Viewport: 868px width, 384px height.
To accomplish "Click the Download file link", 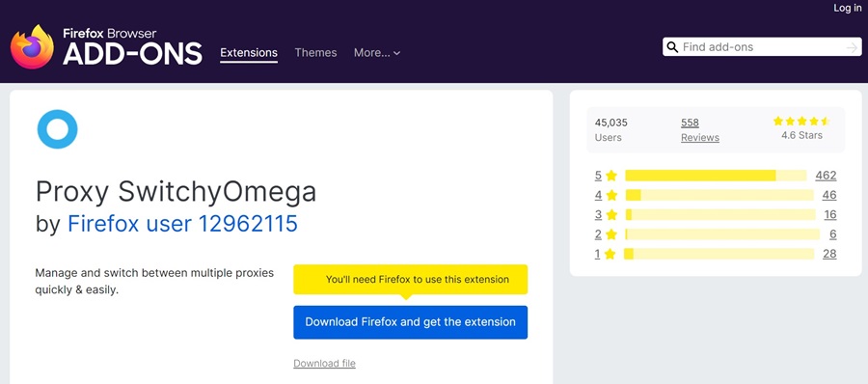I will click(324, 364).
